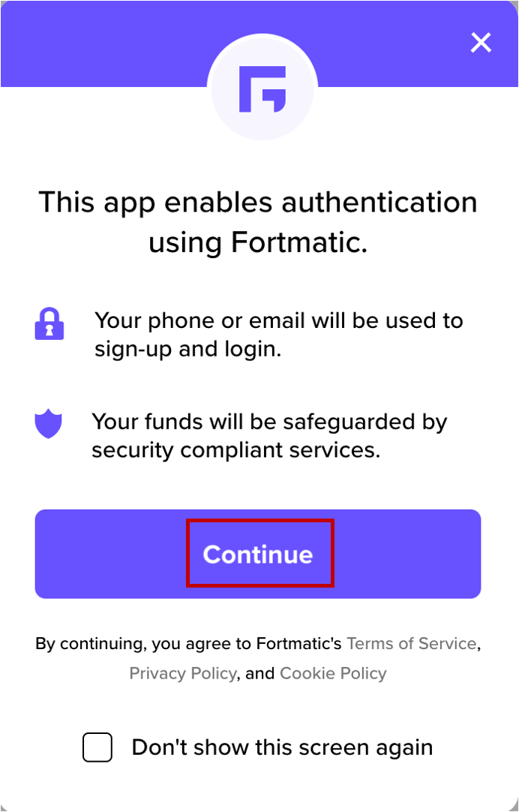Click the "Don't show this screen again" label

(282, 747)
